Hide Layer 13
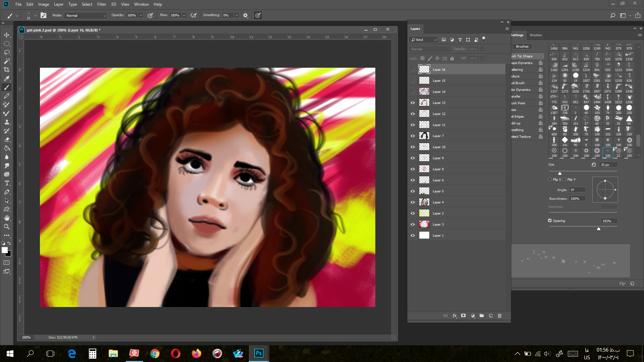This screenshot has width=644, height=362. [x=413, y=103]
